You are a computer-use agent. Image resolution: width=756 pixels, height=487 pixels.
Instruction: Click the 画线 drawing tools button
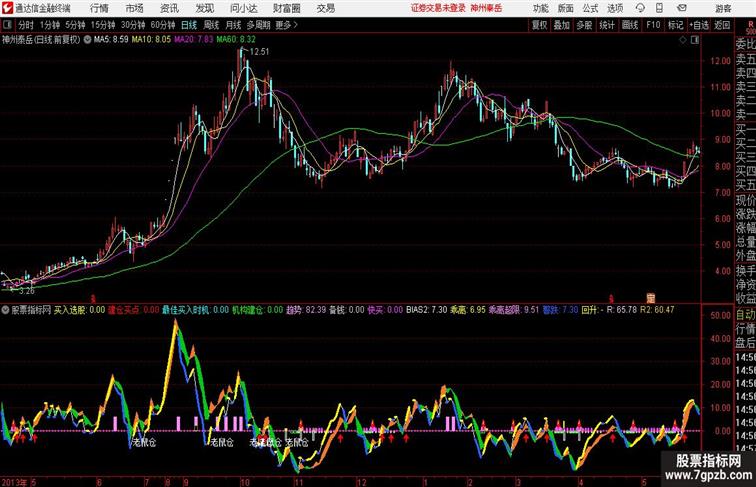coord(630,25)
